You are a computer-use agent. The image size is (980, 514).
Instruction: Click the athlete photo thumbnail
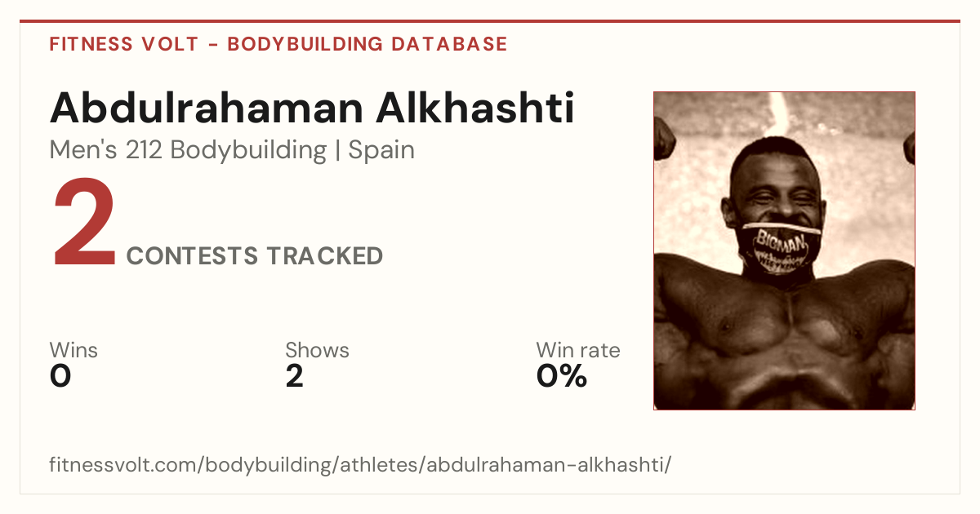point(784,250)
